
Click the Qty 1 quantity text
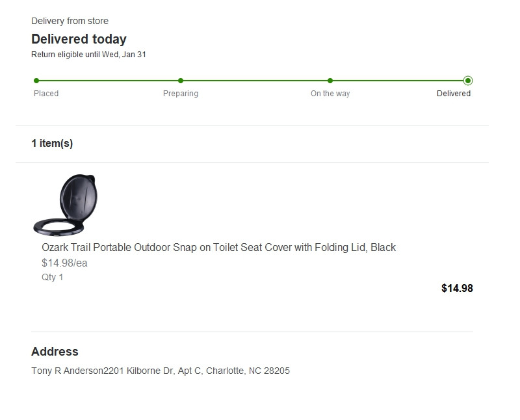tap(53, 277)
